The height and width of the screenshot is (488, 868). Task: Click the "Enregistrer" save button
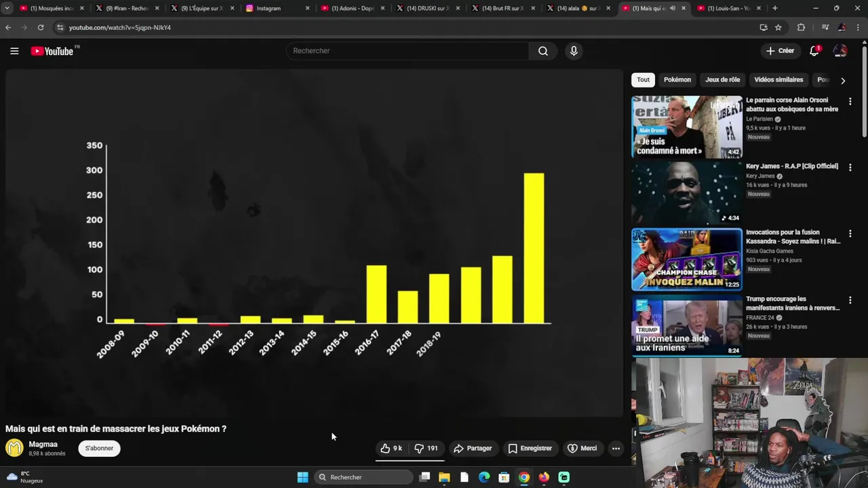pyautogui.click(x=530, y=448)
